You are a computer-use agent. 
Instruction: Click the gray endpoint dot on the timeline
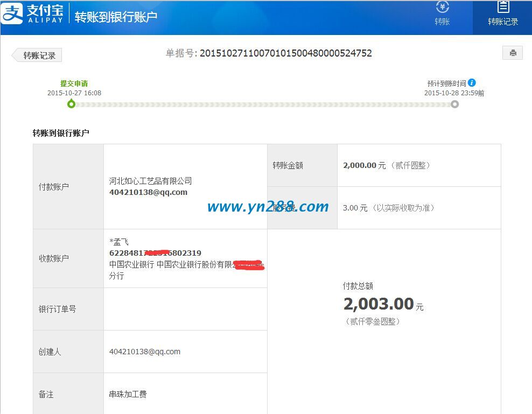[454, 103]
